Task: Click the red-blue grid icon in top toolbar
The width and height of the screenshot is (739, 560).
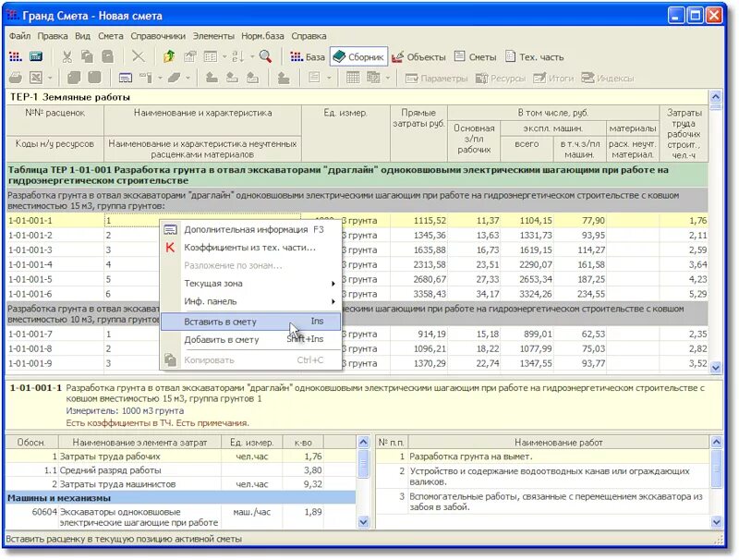Action: pyautogui.click(x=16, y=57)
